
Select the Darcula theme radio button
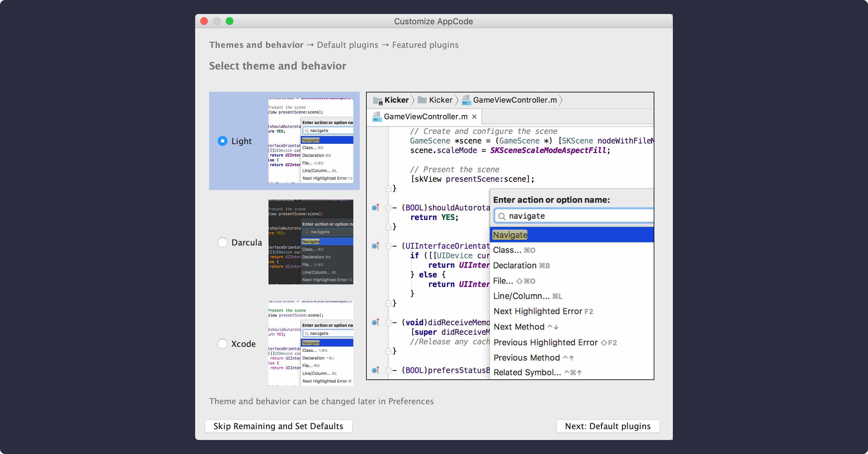222,242
